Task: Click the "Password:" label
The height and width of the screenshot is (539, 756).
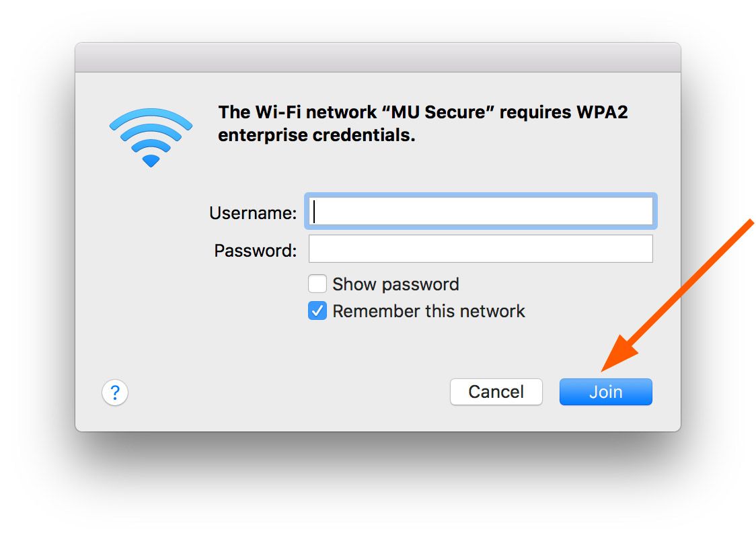Action: [x=255, y=251]
